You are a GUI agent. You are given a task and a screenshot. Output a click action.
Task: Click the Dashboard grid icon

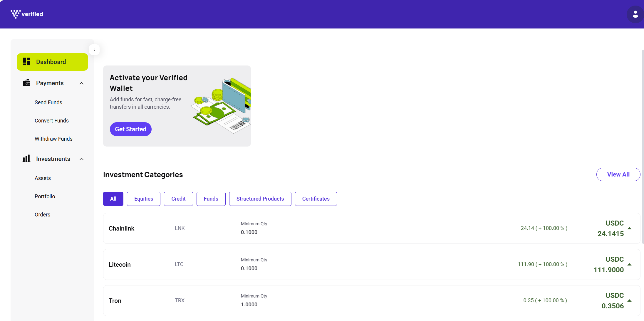[x=26, y=62]
